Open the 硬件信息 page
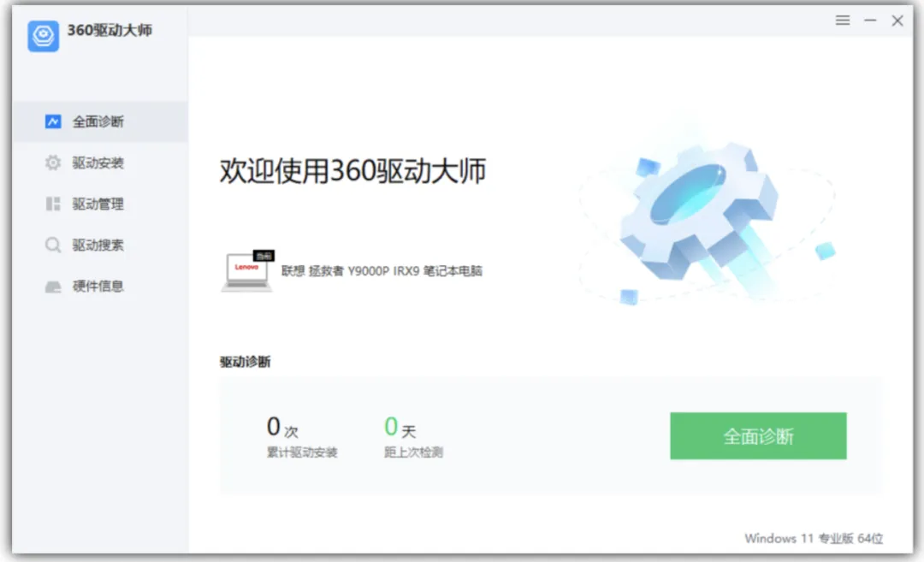Screen dimensions: 924x562 [98, 287]
